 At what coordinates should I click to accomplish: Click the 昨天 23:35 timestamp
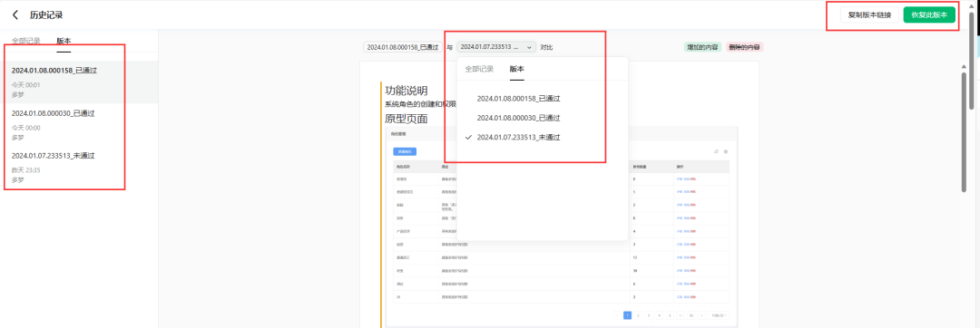(26, 169)
